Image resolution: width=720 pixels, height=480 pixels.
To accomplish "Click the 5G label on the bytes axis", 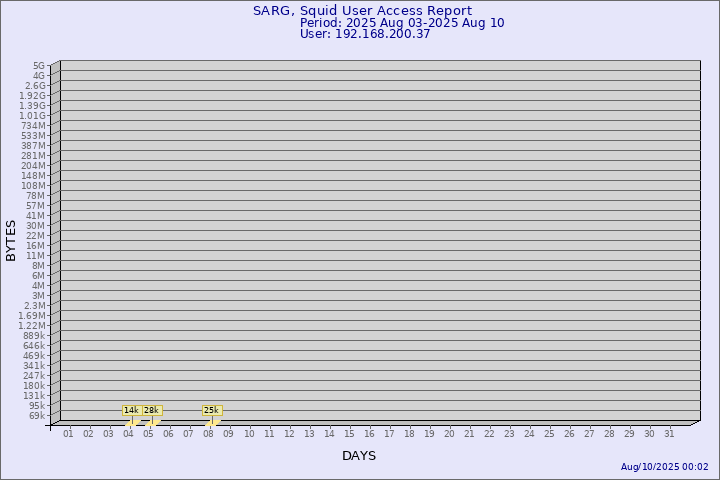I will pos(38,66).
